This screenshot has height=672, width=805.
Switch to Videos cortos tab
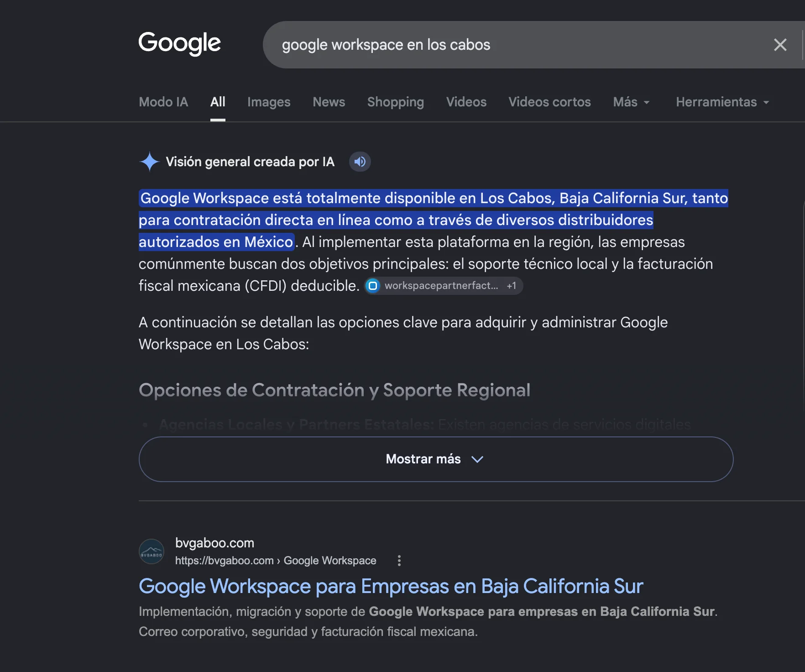(550, 102)
